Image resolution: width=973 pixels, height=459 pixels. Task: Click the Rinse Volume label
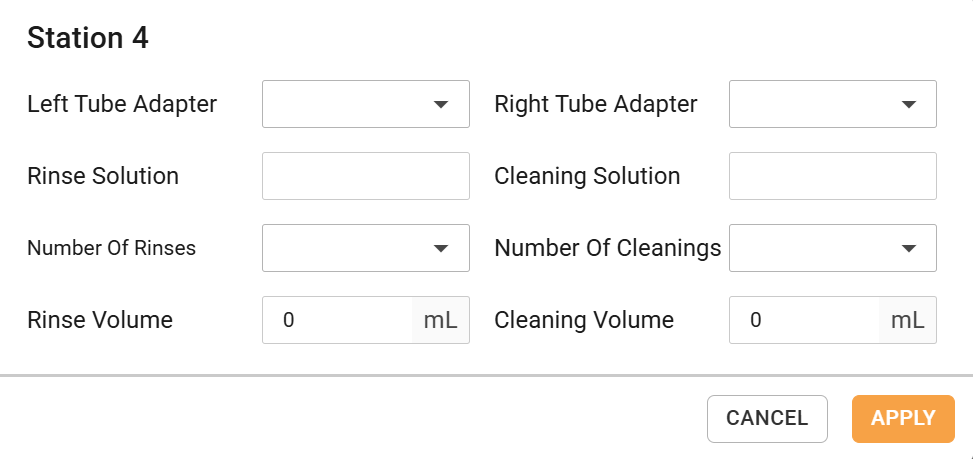click(100, 320)
